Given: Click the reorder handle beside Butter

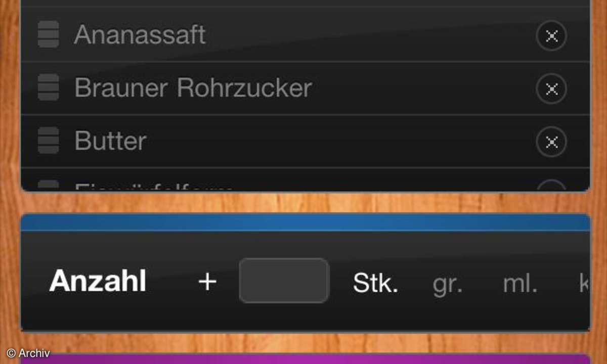Looking at the screenshot, I should click(x=48, y=141).
